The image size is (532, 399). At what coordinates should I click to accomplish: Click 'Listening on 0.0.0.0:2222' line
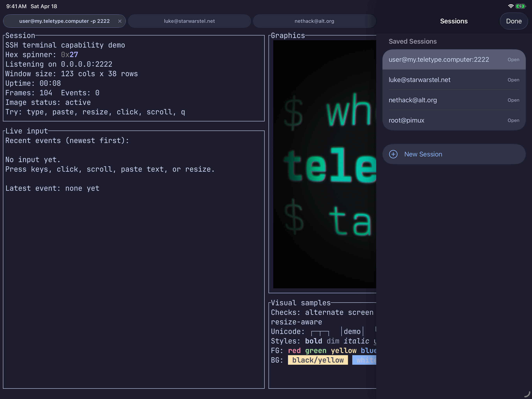pos(59,64)
